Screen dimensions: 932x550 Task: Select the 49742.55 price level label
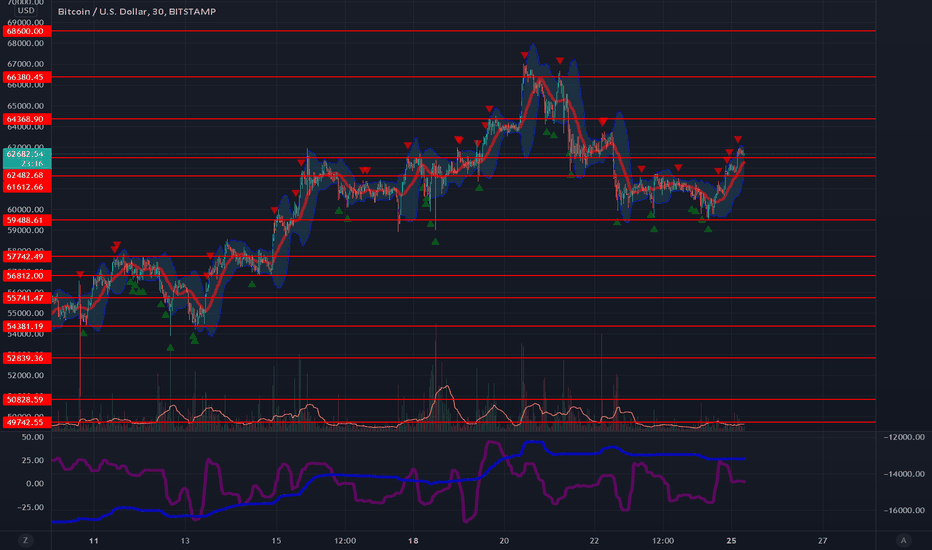pos(26,422)
